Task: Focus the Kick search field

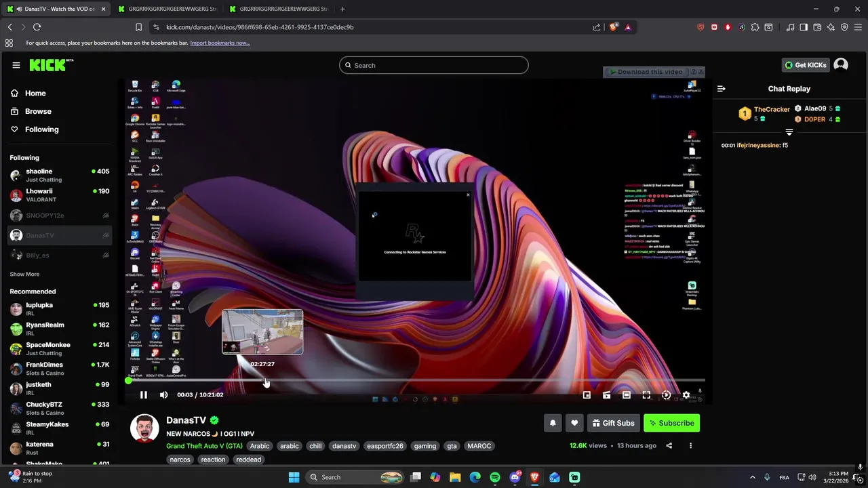Action: pyautogui.click(x=434, y=65)
